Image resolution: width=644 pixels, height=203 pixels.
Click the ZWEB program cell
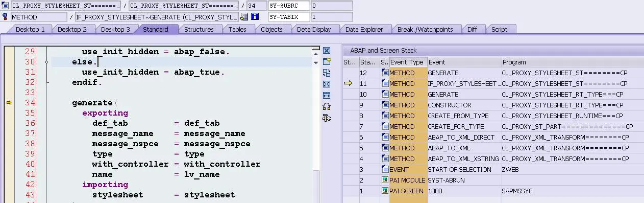573,169
